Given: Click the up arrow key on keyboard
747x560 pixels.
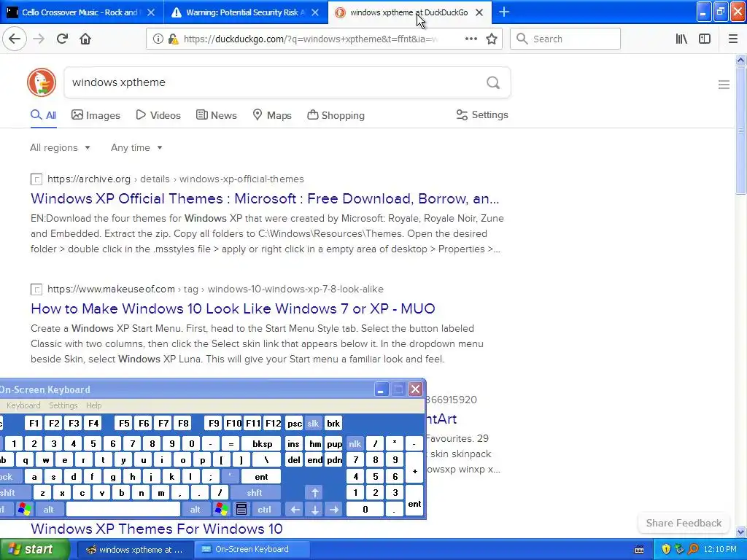Looking at the screenshot, I should (315, 493).
